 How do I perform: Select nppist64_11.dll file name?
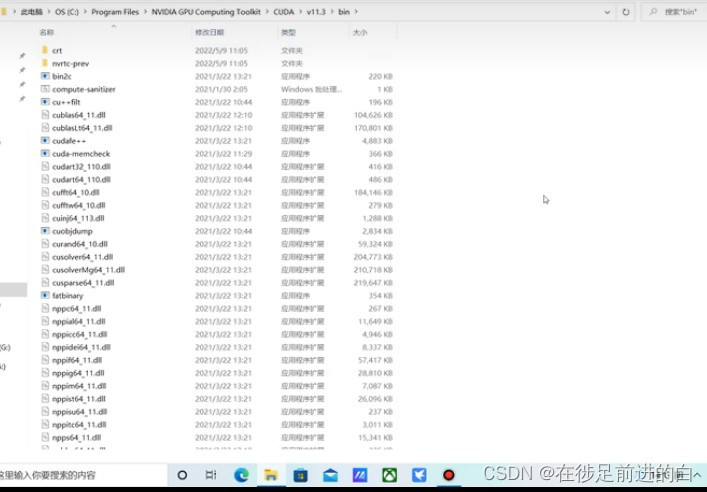78,399
